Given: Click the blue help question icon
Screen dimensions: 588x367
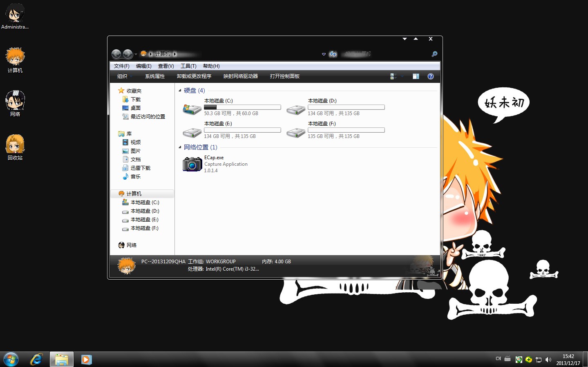Looking at the screenshot, I should tap(431, 76).
